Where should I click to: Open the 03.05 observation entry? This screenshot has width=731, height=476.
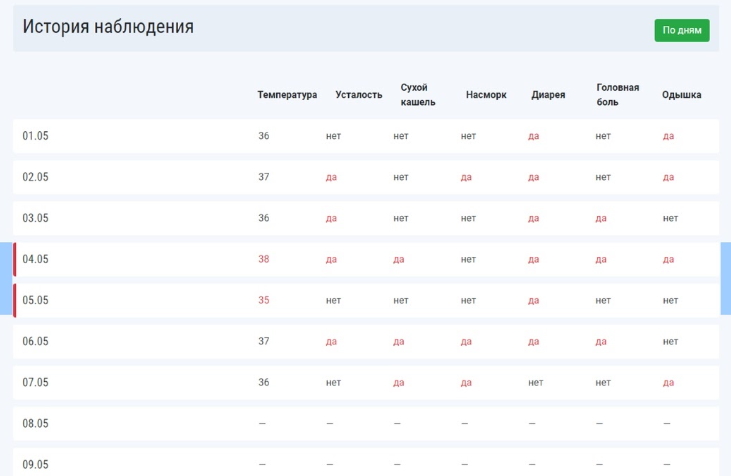tap(36, 218)
